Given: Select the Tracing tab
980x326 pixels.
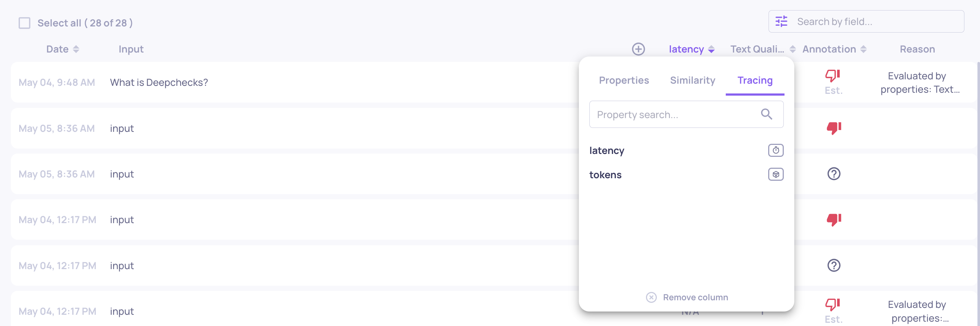Looking at the screenshot, I should (755, 80).
